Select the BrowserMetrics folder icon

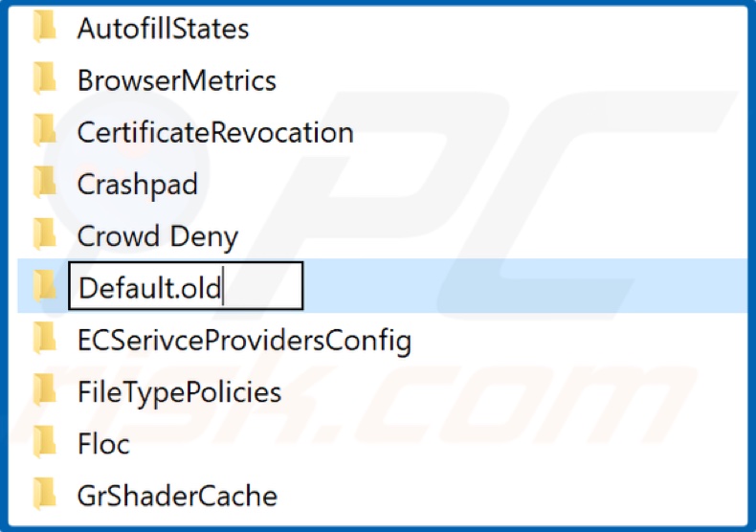45,78
